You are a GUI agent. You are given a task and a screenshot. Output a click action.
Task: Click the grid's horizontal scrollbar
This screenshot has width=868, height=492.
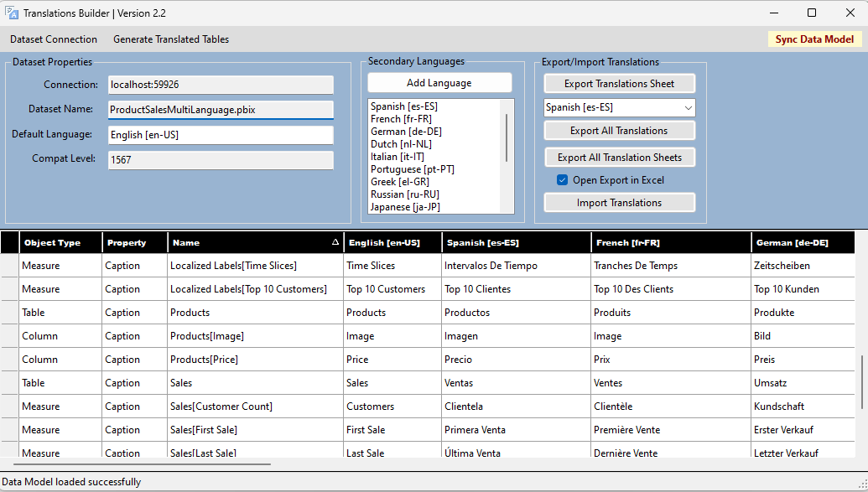[x=143, y=464]
